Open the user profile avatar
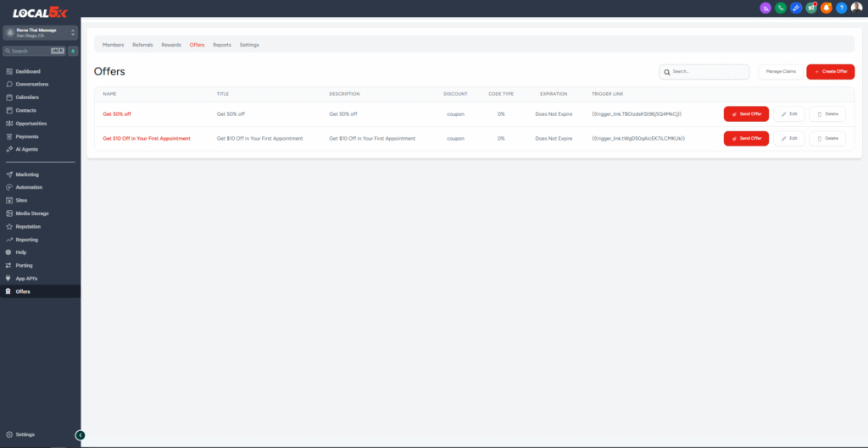 click(x=856, y=8)
